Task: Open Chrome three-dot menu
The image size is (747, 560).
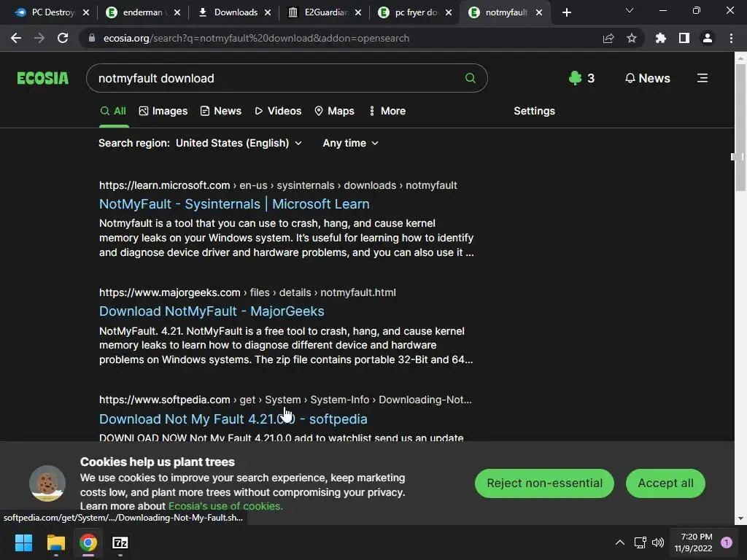Action: tap(731, 38)
